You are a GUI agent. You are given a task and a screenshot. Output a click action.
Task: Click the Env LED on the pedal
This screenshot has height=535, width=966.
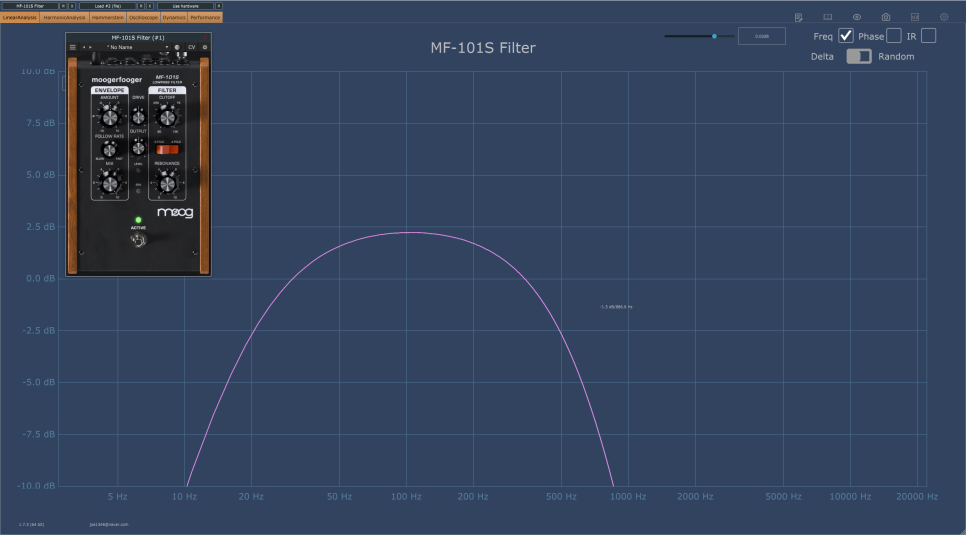(x=138, y=191)
